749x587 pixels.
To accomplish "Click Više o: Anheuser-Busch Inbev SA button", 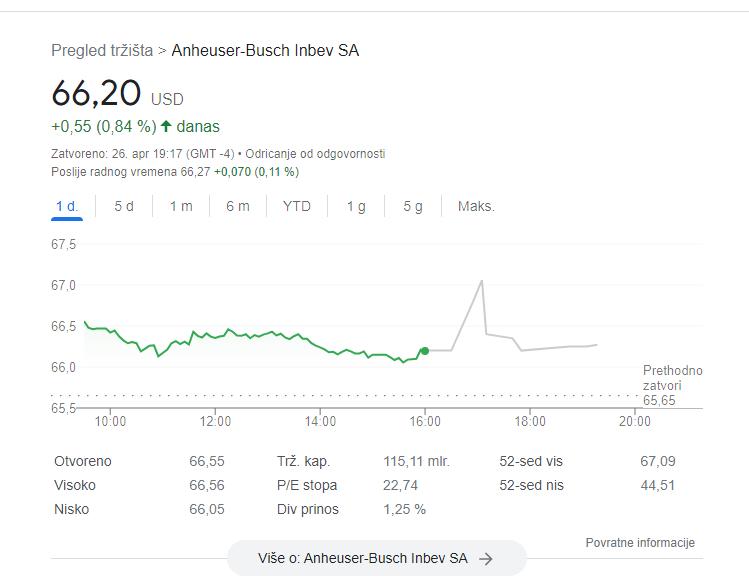I will click(376, 558).
